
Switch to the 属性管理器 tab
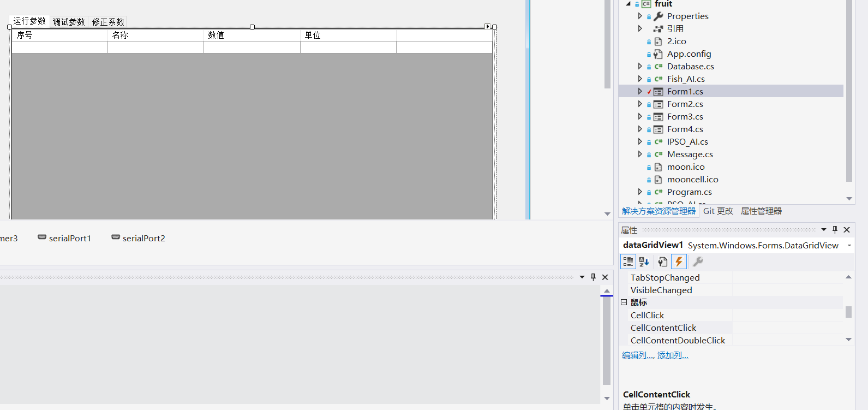(761, 211)
